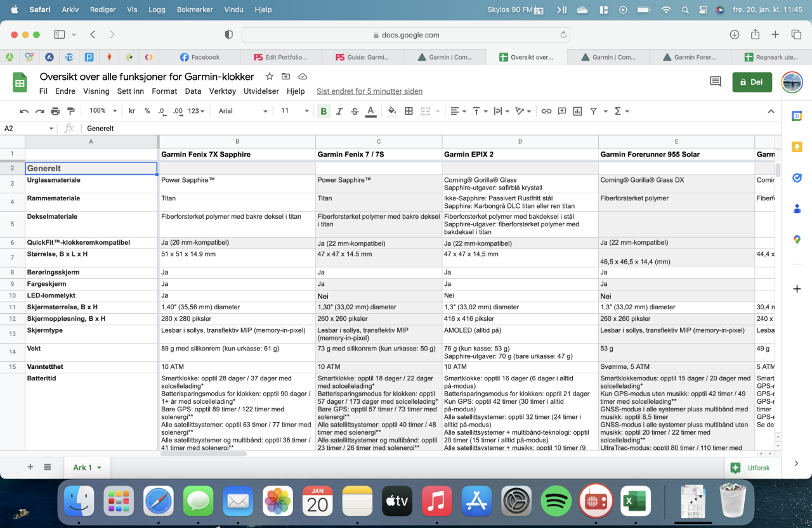Viewport: 812px width, 528px height.
Task: Click the insert chart icon
Action: (577, 111)
